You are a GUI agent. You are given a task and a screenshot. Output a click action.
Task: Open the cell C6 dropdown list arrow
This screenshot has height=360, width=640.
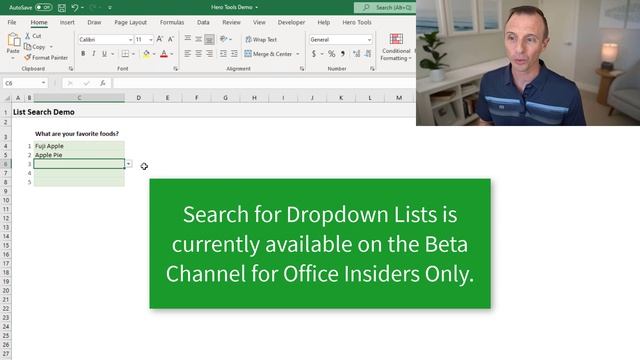[x=129, y=164]
